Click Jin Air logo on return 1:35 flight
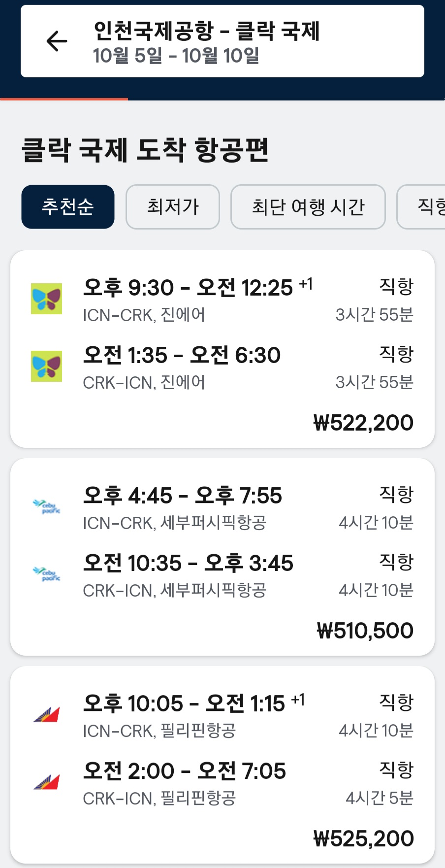Image resolution: width=445 pixels, height=868 pixels. coord(47,366)
